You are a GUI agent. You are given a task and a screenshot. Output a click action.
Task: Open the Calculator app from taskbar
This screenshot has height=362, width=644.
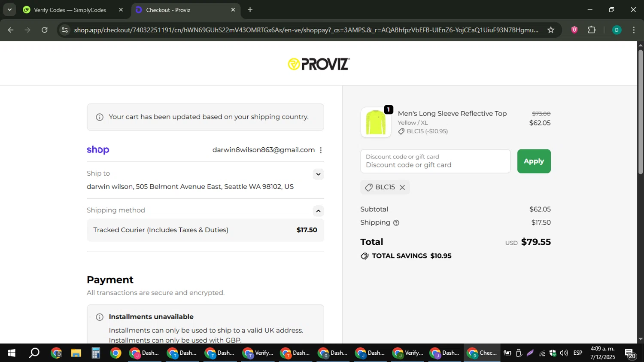pyautogui.click(x=96, y=353)
